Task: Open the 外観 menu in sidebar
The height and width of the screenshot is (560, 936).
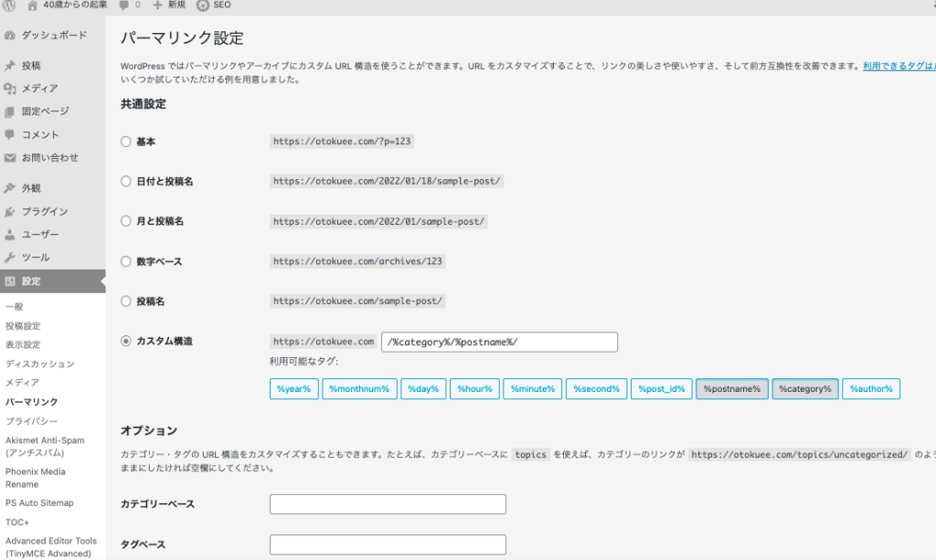Action: 31,188
